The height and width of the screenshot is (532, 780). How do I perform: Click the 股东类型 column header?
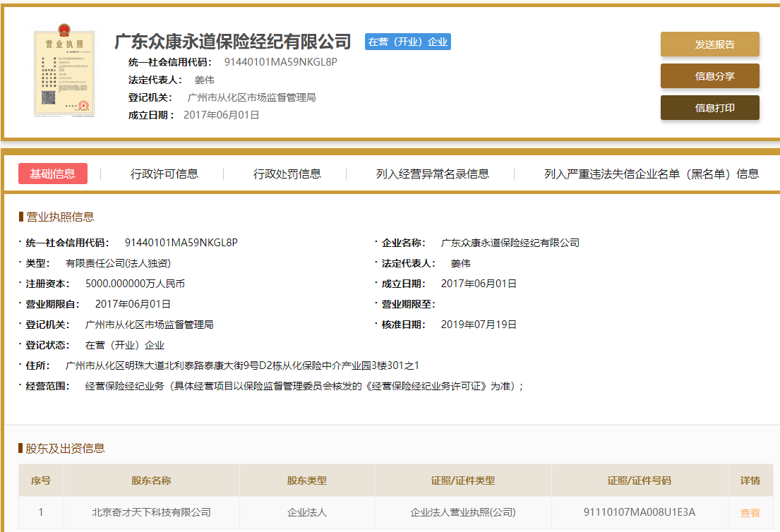307,480
